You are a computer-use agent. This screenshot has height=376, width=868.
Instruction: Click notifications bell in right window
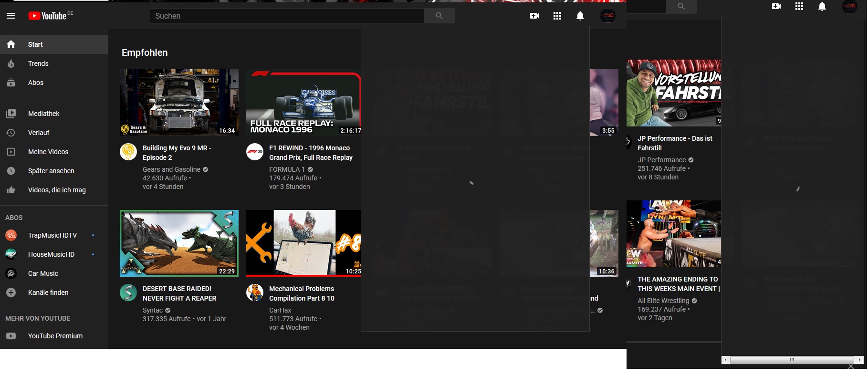822,6
